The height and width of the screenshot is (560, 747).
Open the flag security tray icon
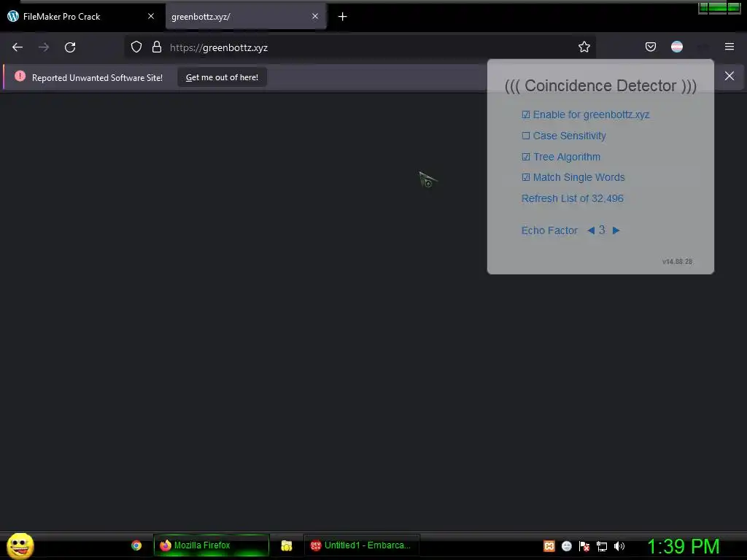[x=584, y=546]
